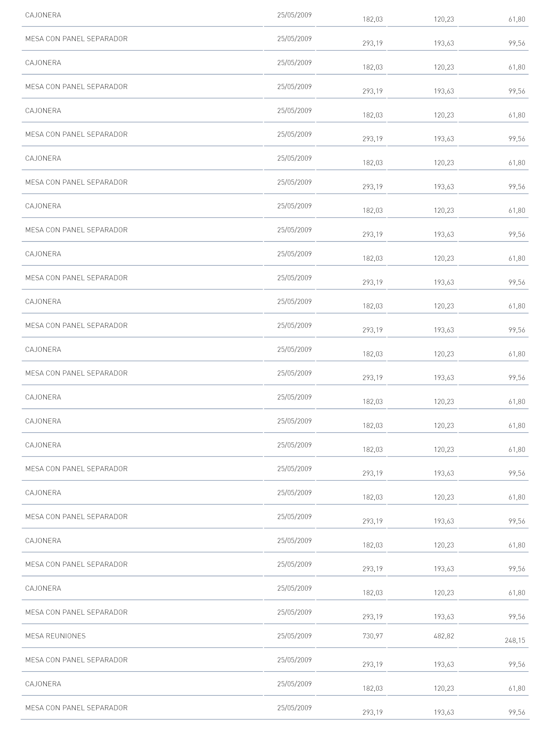Select the 730,97 value
The height and width of the screenshot is (731, 560).
[373, 636]
